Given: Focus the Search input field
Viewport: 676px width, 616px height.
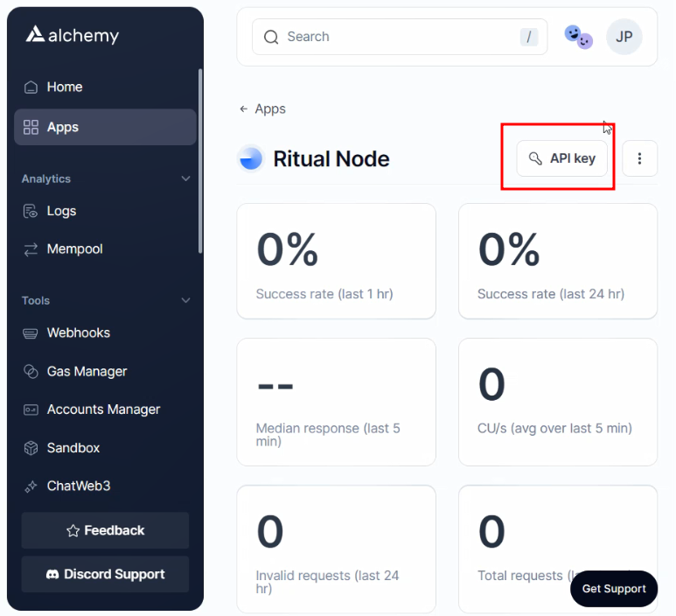Looking at the screenshot, I should coord(400,37).
